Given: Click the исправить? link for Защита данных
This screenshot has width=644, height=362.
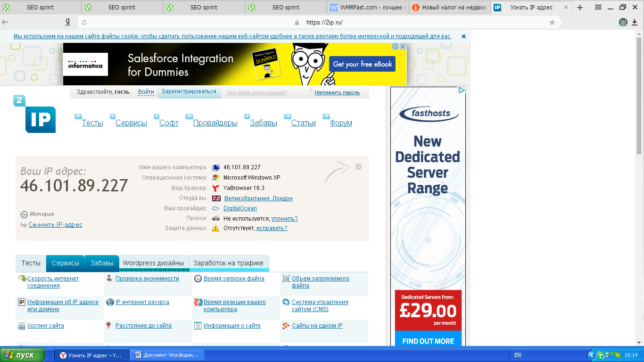Looking at the screenshot, I should coord(272,228).
